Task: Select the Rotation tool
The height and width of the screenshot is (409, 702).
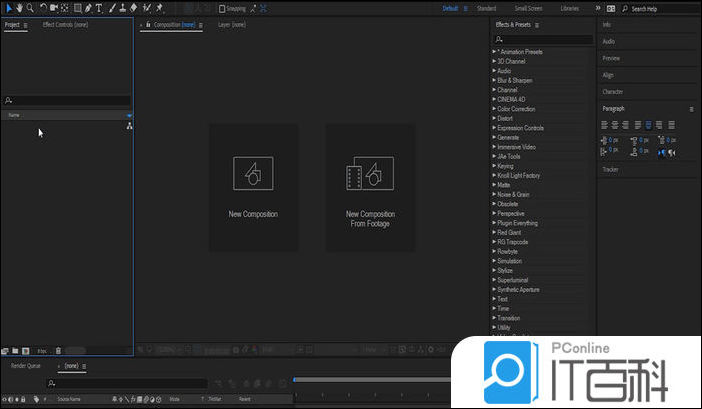Action: tap(43, 8)
